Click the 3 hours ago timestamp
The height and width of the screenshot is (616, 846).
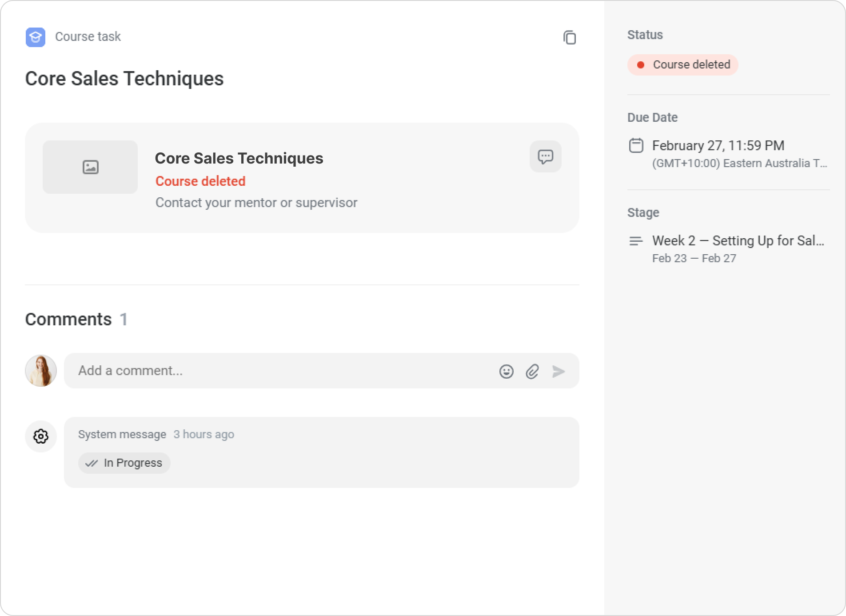tap(204, 435)
